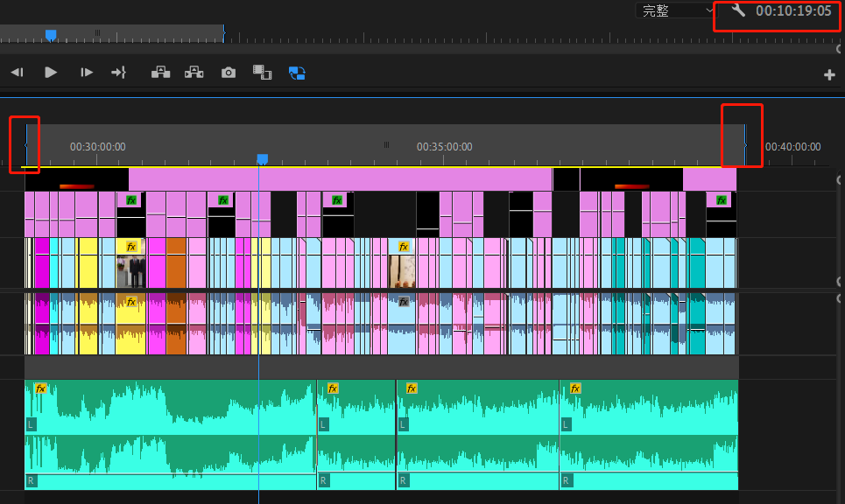Click the 00:10:19:05 duration timecode
The image size is (845, 504).
793,10
